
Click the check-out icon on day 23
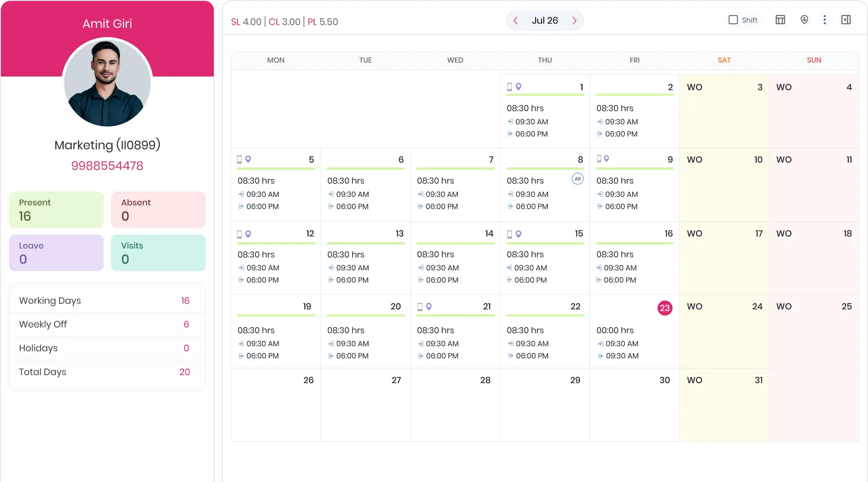600,356
